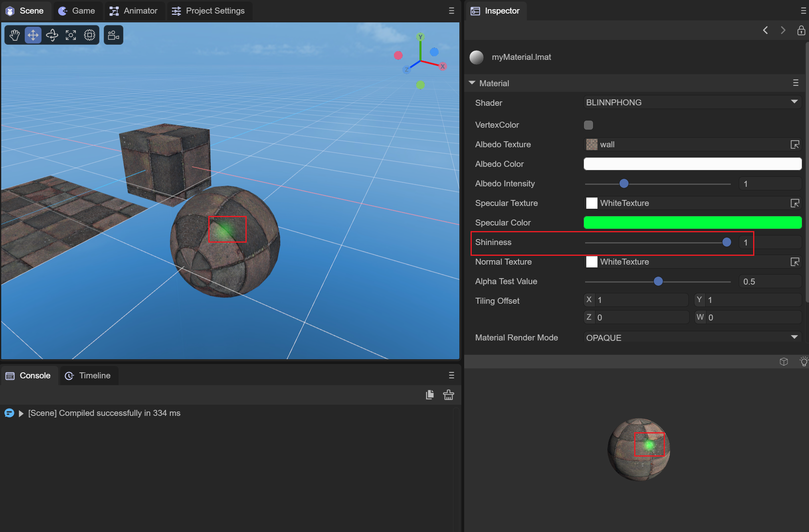Go back with Inspector left arrow
Viewport: 809px width, 532px height.
tap(765, 30)
